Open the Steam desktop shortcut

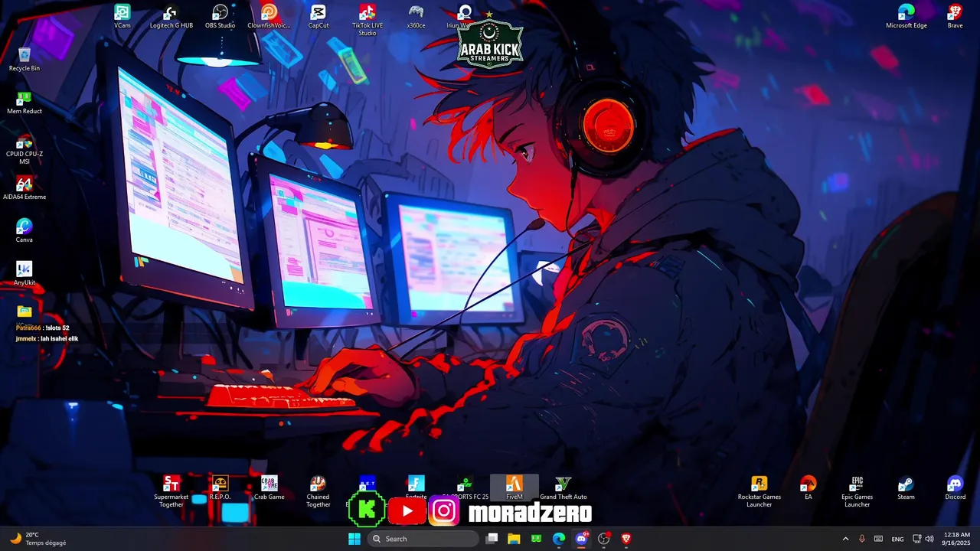pyautogui.click(x=906, y=487)
